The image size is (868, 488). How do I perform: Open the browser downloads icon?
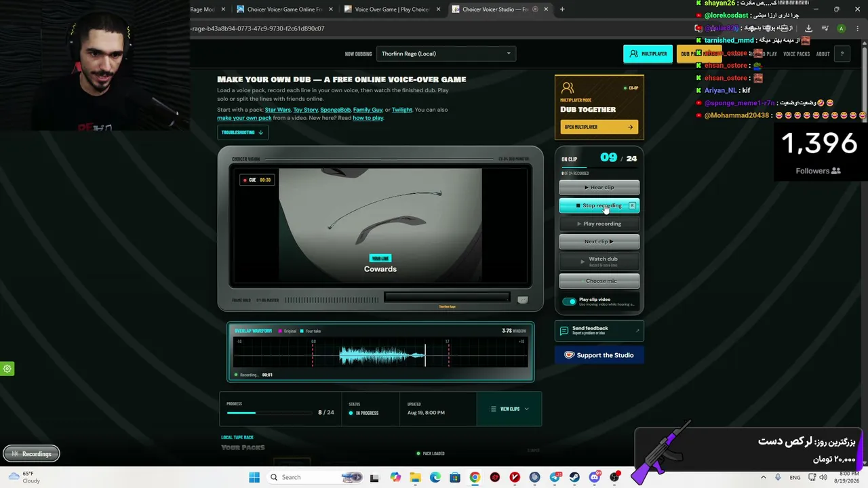(x=808, y=28)
